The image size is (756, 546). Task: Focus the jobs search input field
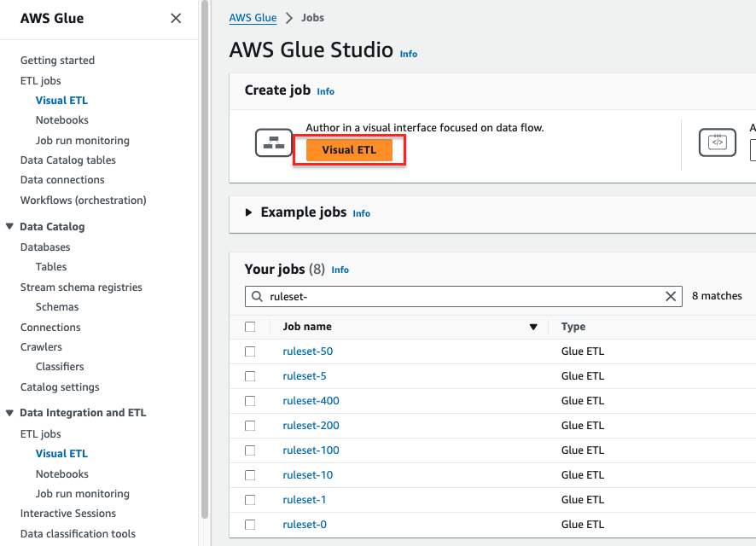(461, 296)
